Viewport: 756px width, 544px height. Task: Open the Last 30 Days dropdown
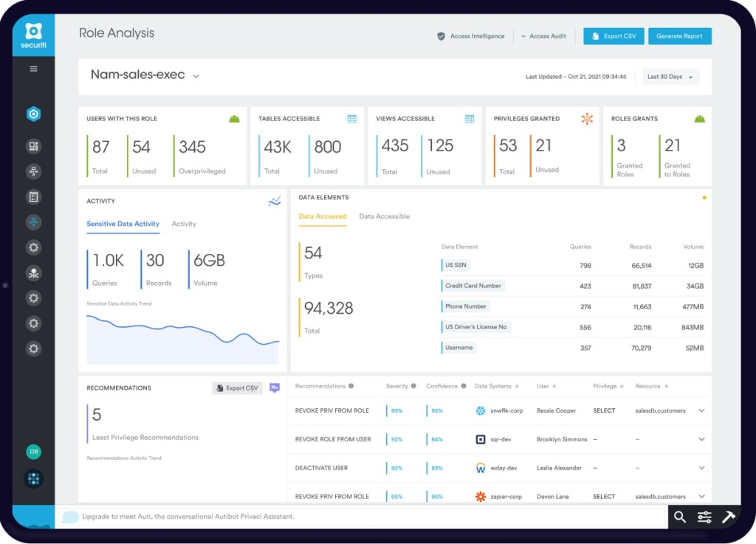pos(670,77)
